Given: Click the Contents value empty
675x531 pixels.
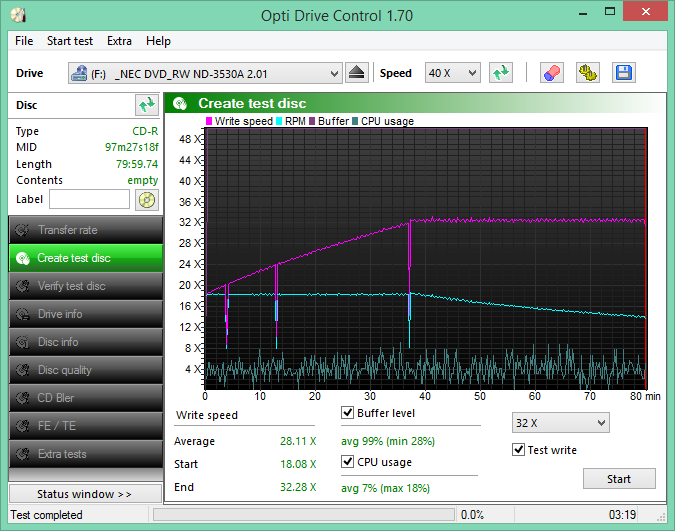Looking at the screenshot, I should [x=143, y=180].
